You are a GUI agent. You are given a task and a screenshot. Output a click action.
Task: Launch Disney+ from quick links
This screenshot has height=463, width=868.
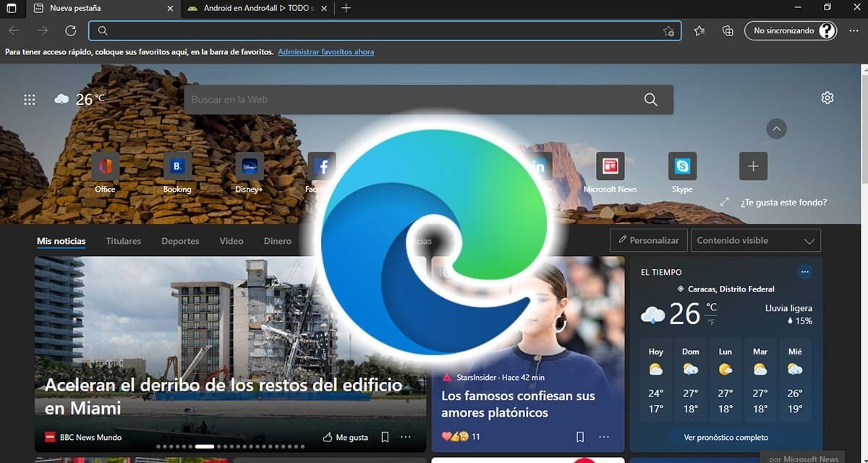coord(249,166)
